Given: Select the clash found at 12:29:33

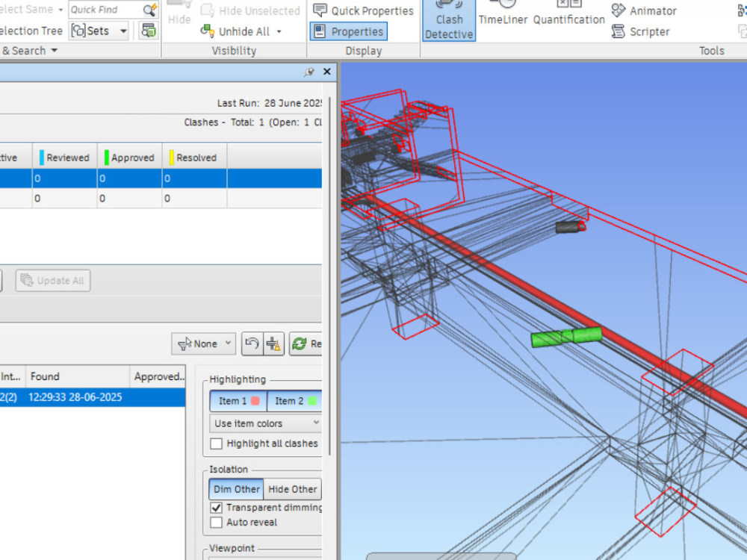Looking at the screenshot, I should pyautogui.click(x=93, y=397).
